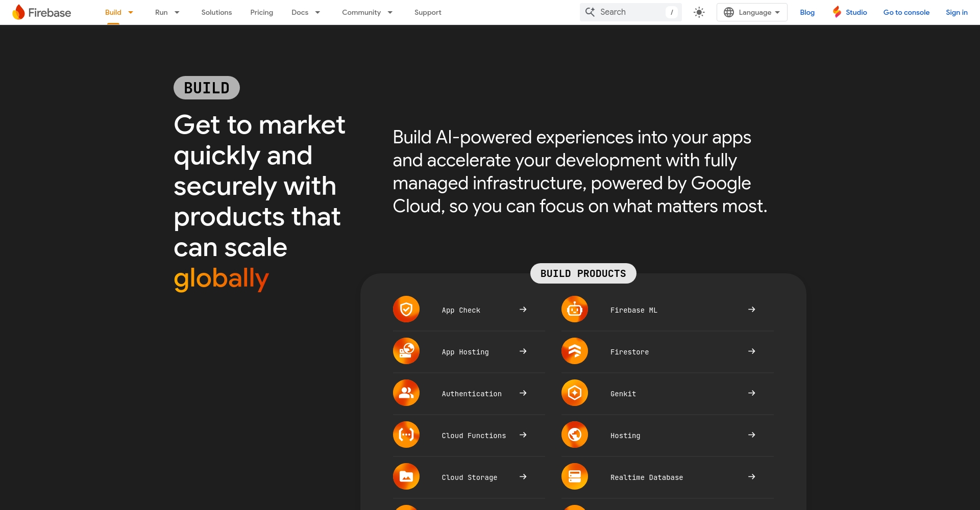Screen dimensions: 980x510
Task: Open the Genkit hexagon icon
Action: (x=575, y=393)
